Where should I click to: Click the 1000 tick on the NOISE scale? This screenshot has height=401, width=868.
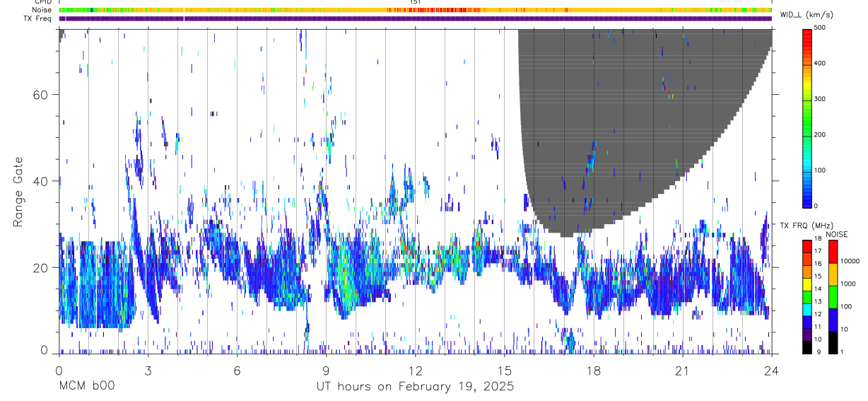click(849, 284)
